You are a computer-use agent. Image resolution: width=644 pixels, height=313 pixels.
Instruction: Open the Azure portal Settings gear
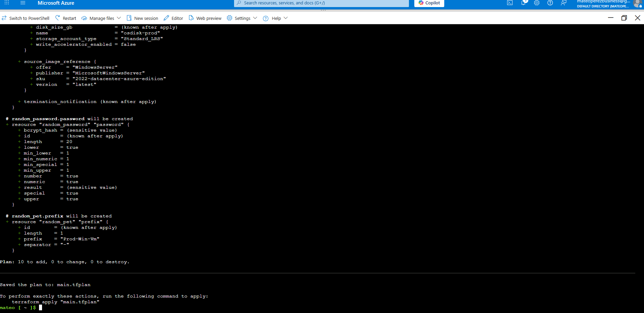pos(537,3)
